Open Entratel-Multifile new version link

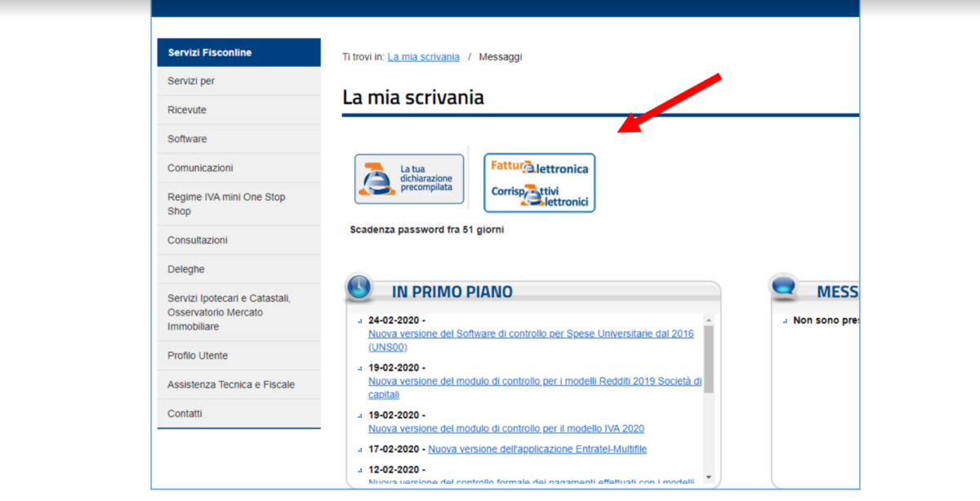[537, 449]
